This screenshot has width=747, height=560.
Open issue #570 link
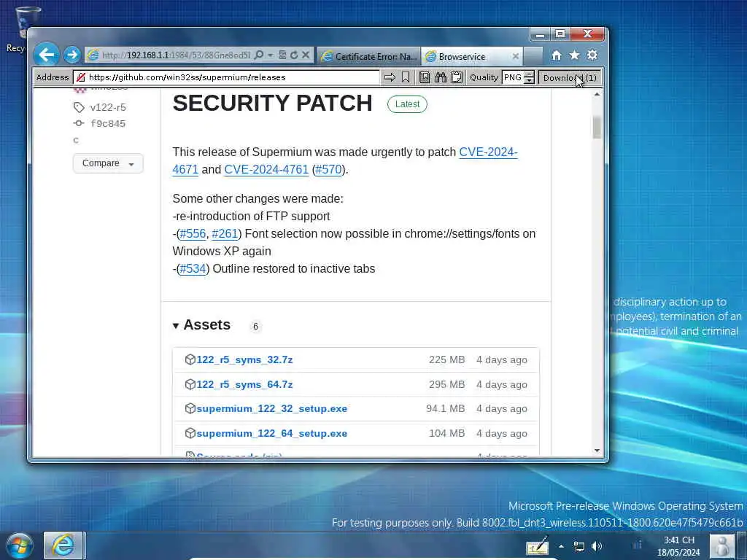click(x=329, y=169)
